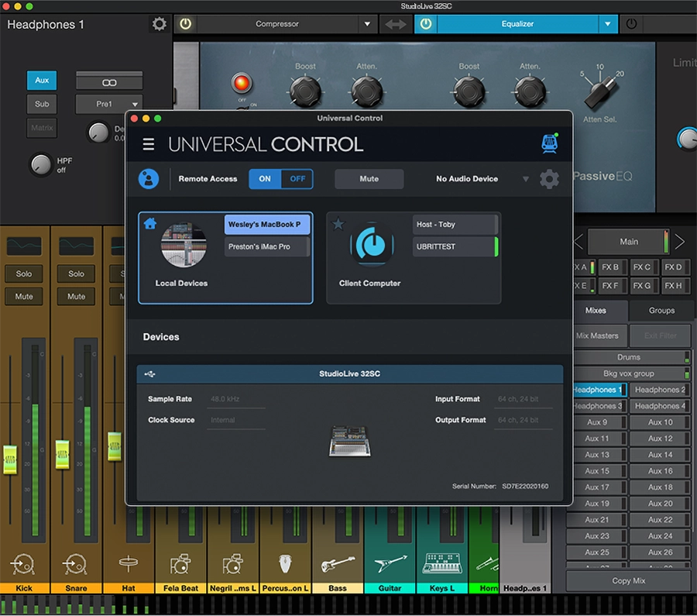Select the Snare drum channel icon

[76, 564]
